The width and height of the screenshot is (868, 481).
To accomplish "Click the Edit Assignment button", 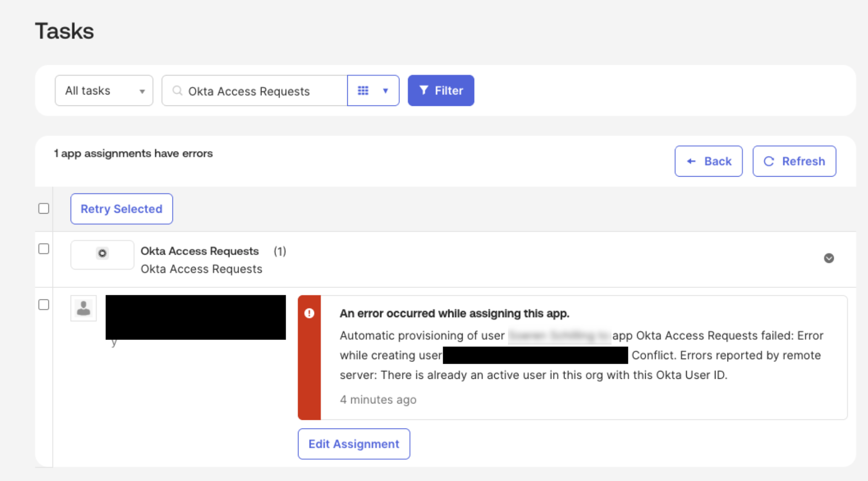I will [354, 444].
